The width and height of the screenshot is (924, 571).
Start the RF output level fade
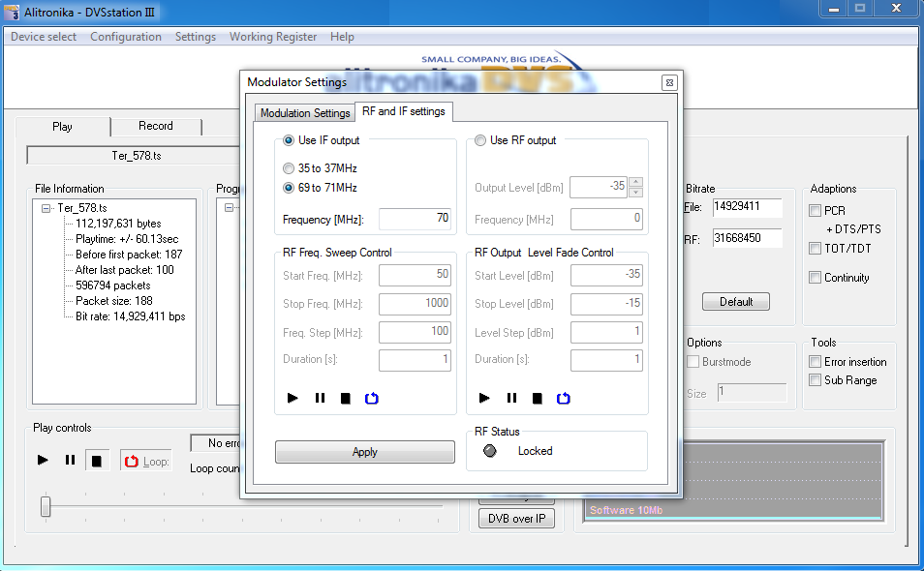pyautogui.click(x=485, y=398)
